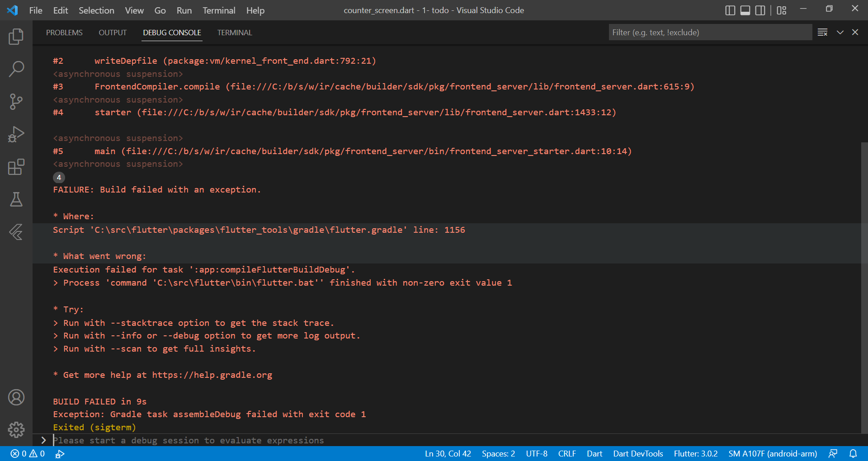The height and width of the screenshot is (461, 868).
Task: Click the compileFlutterBuildDebug failure line
Action: click(x=204, y=269)
